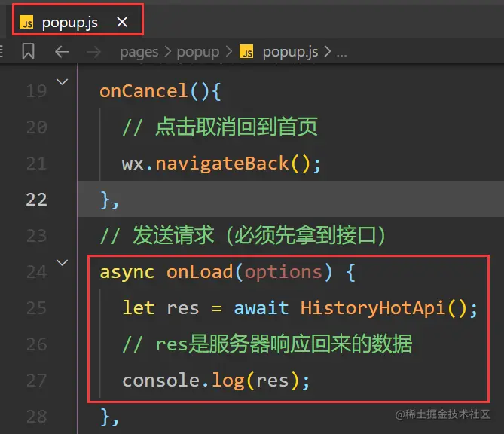Select line number 25 in the gutter
Viewport: 504px width, 434px height.
pyautogui.click(x=37, y=308)
